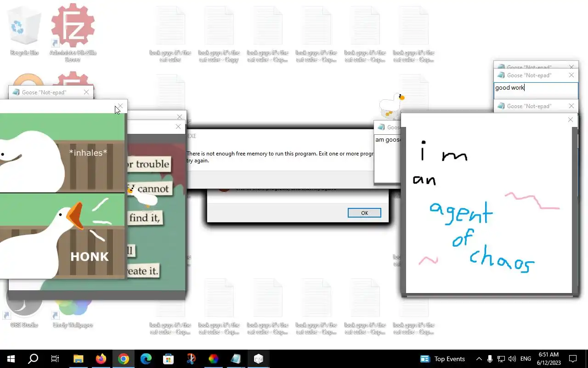This screenshot has height=368, width=588.
Task: Launch File Explorer from the taskbar
Action: pos(79,359)
